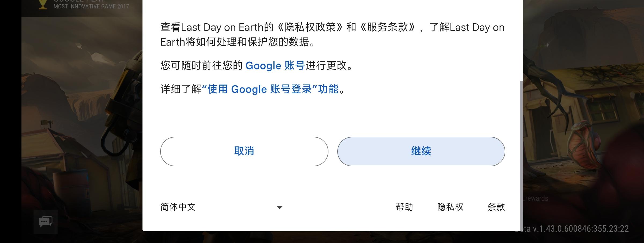This screenshot has height=243, width=644.
Task: Open the 帮助 help link
Action: [x=404, y=207]
